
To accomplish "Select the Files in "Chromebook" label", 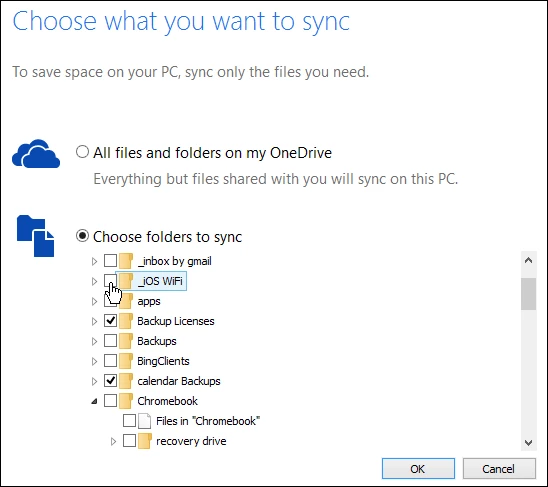I will pos(208,421).
